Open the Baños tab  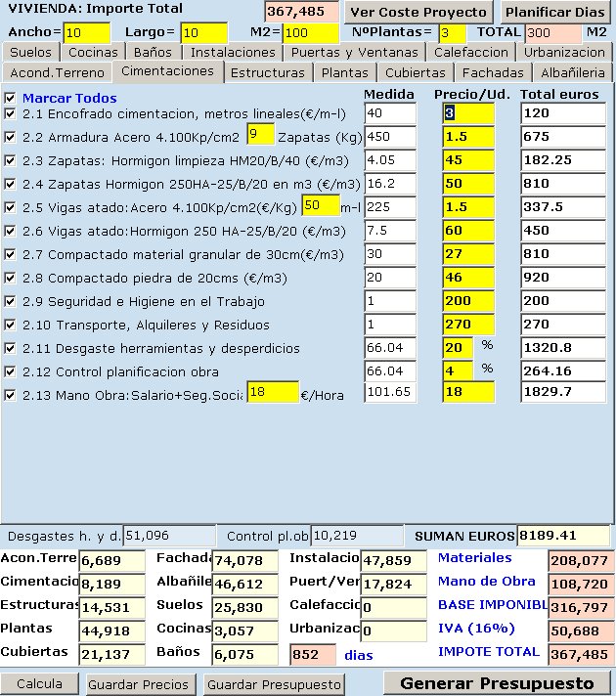153,53
